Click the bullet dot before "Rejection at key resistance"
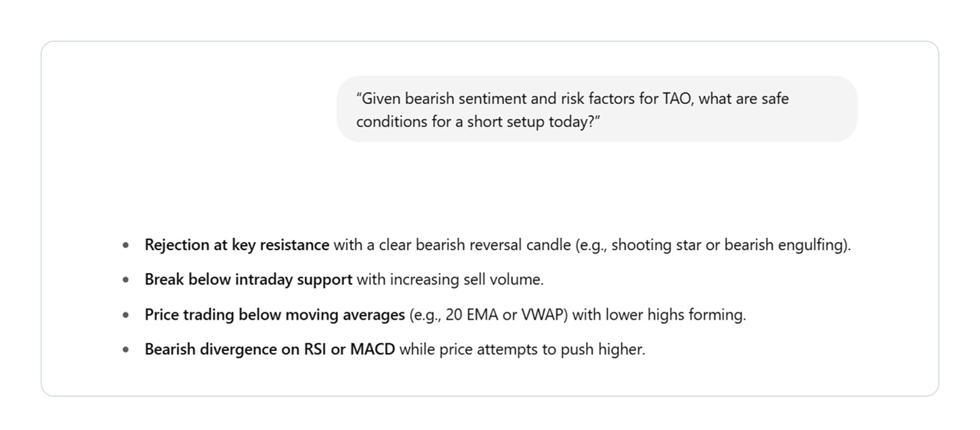980x430 pixels. (x=126, y=245)
